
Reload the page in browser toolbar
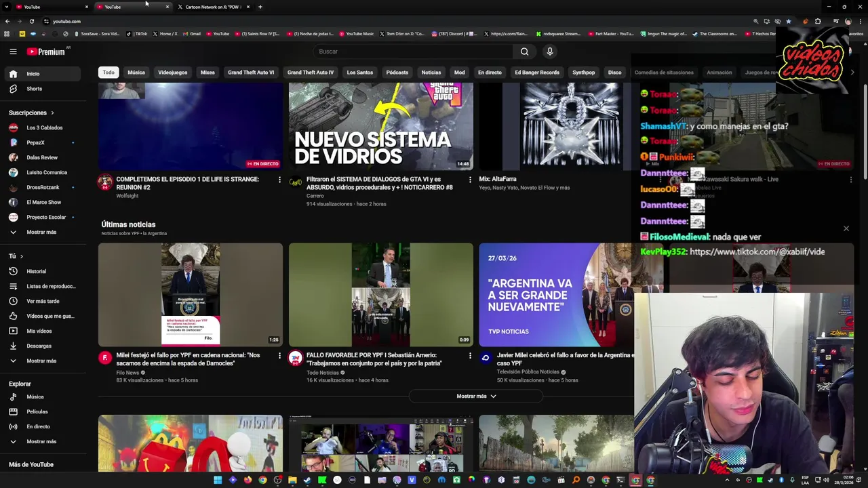[x=32, y=21]
